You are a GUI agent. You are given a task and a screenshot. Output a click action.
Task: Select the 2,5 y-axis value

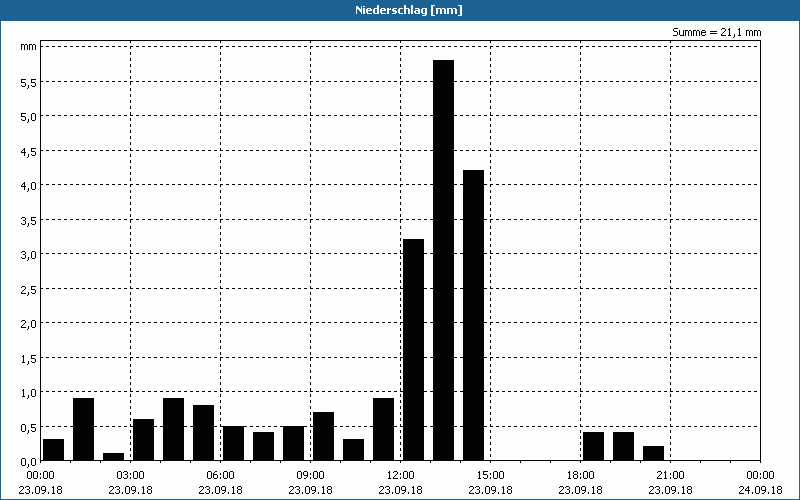(x=29, y=289)
